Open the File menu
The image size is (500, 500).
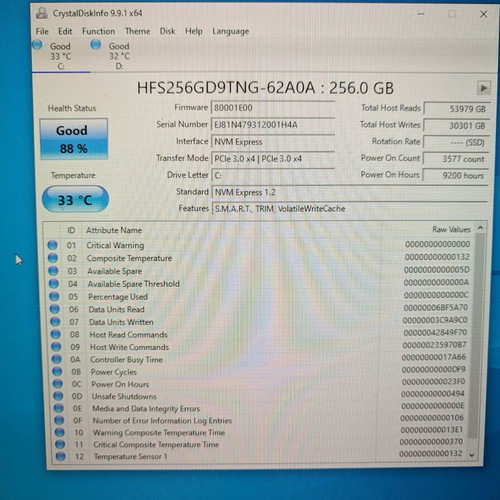click(x=42, y=31)
